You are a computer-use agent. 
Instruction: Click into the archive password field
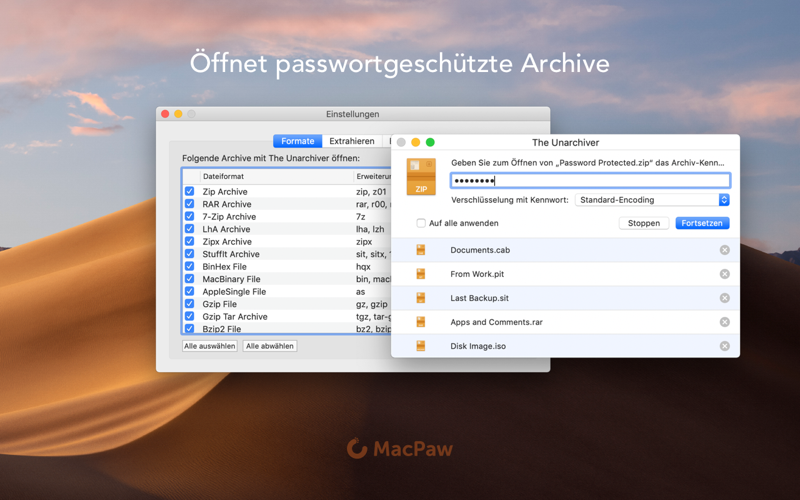coord(590,181)
